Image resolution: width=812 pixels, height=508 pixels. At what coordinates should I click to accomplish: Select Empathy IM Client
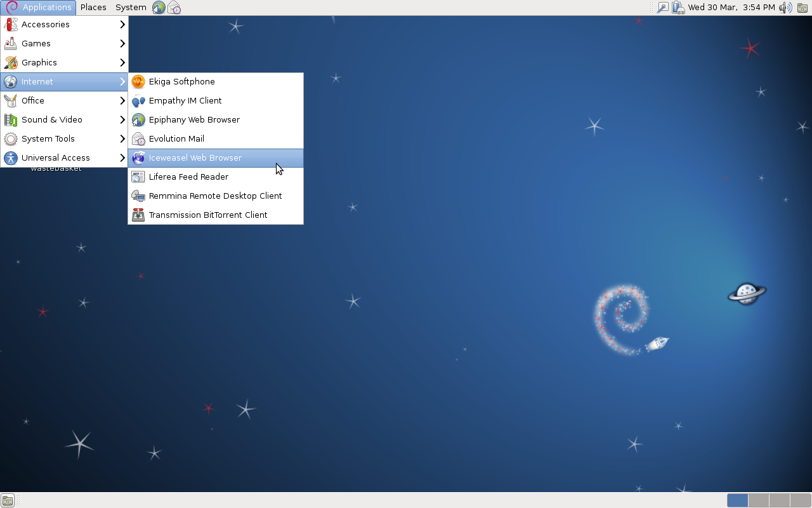[185, 100]
